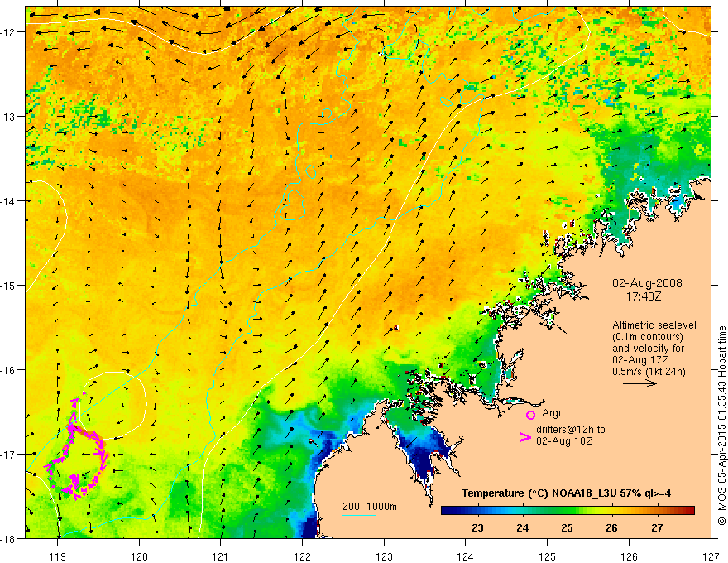The height and width of the screenshot is (563, 728).
Task: Click latitude axis label -15
Action: (x=9, y=285)
